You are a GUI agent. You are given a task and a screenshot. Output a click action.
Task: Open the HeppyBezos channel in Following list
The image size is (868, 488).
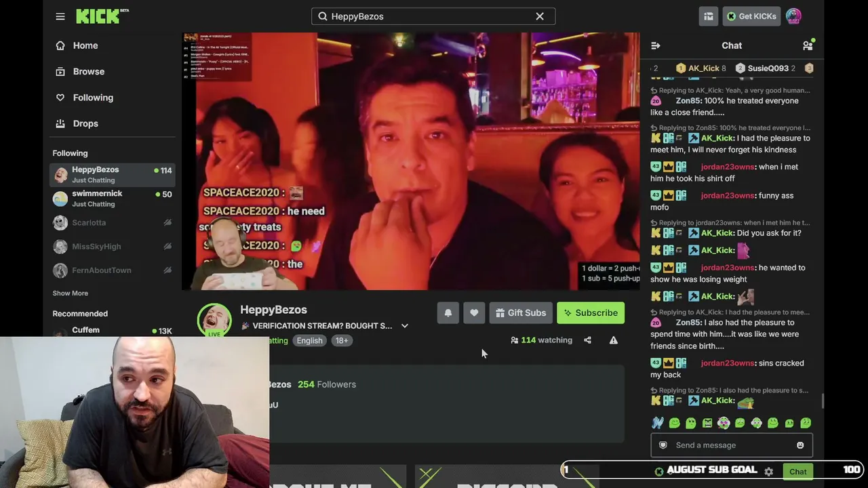point(113,175)
